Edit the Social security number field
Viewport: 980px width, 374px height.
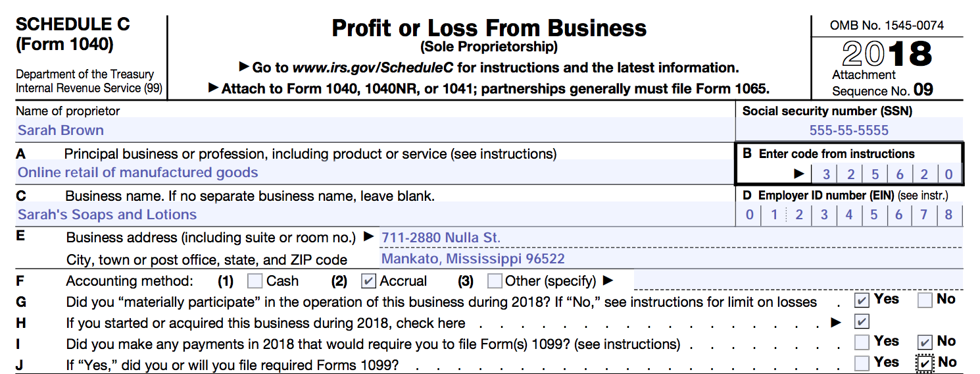click(848, 130)
